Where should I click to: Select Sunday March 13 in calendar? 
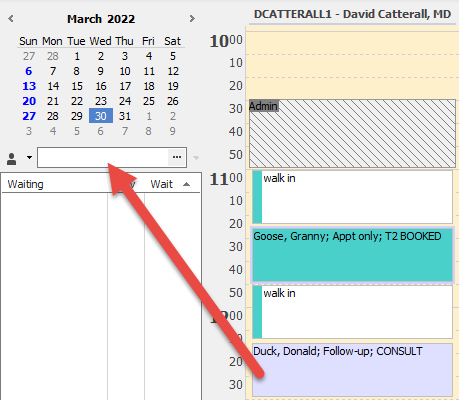pyautogui.click(x=29, y=86)
